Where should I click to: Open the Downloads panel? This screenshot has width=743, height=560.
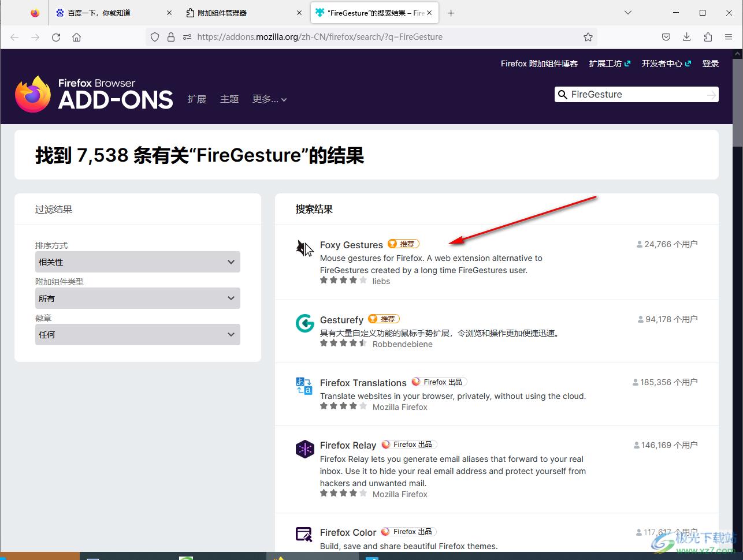coord(687,37)
